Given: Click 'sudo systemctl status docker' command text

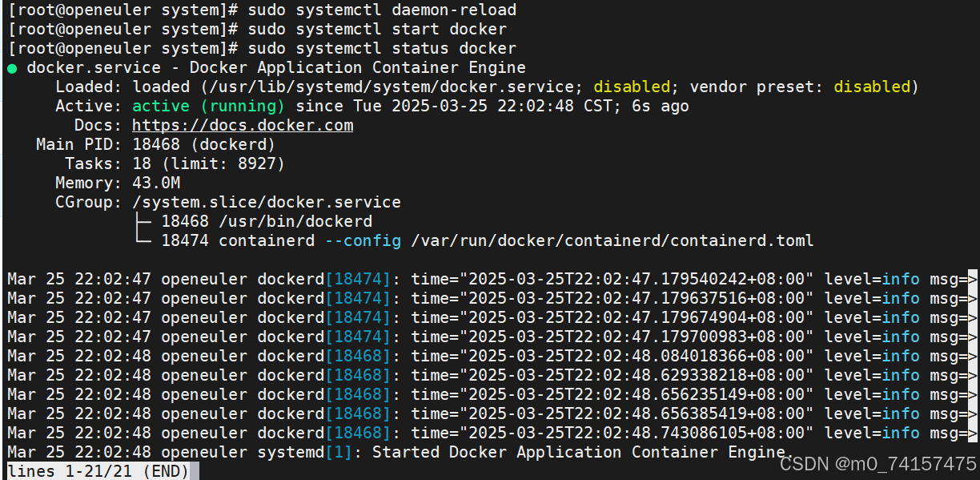Looking at the screenshot, I should (x=382, y=49).
